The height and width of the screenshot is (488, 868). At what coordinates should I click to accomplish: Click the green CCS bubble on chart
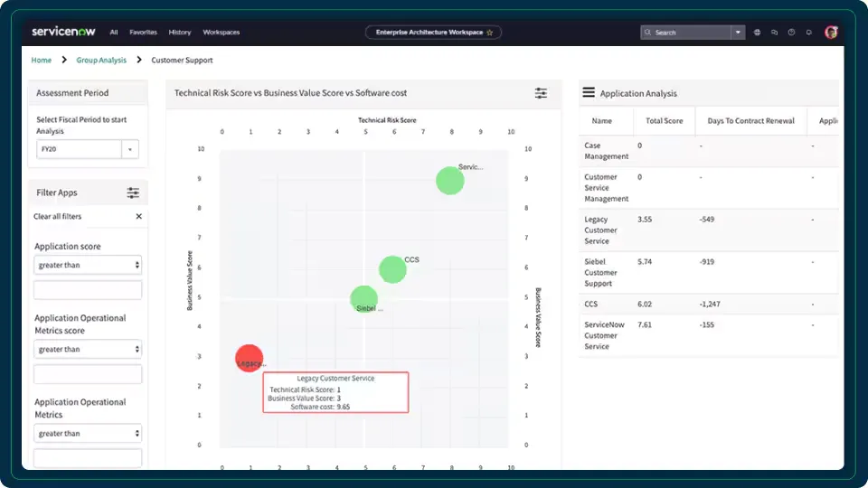pos(392,269)
